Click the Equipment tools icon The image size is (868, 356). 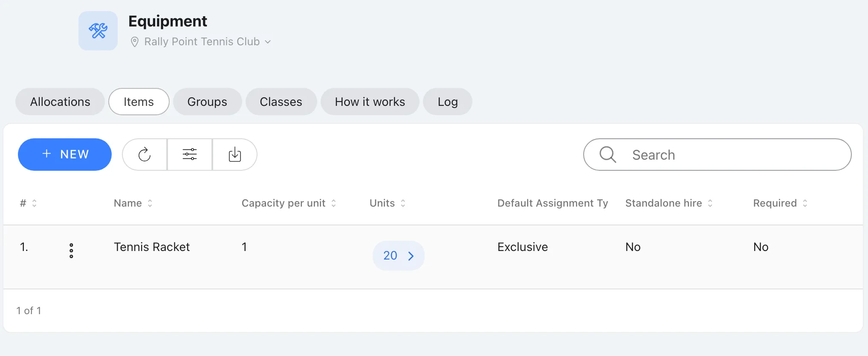[98, 31]
